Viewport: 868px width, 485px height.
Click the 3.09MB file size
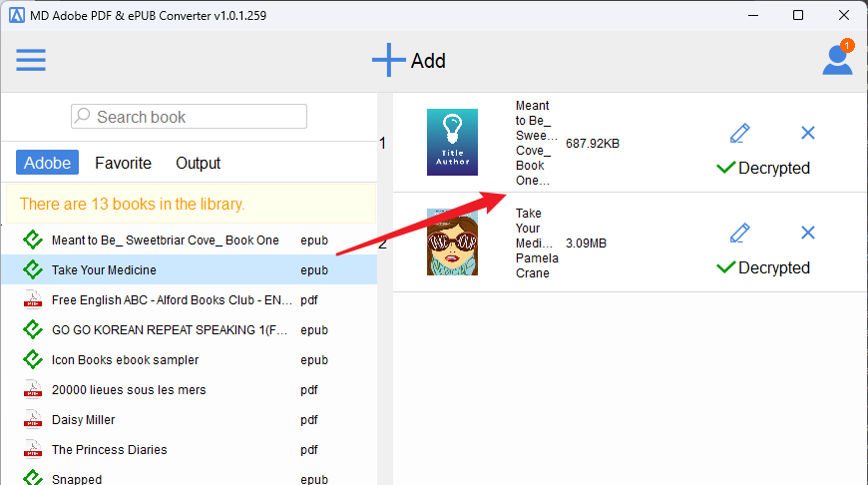click(x=586, y=243)
